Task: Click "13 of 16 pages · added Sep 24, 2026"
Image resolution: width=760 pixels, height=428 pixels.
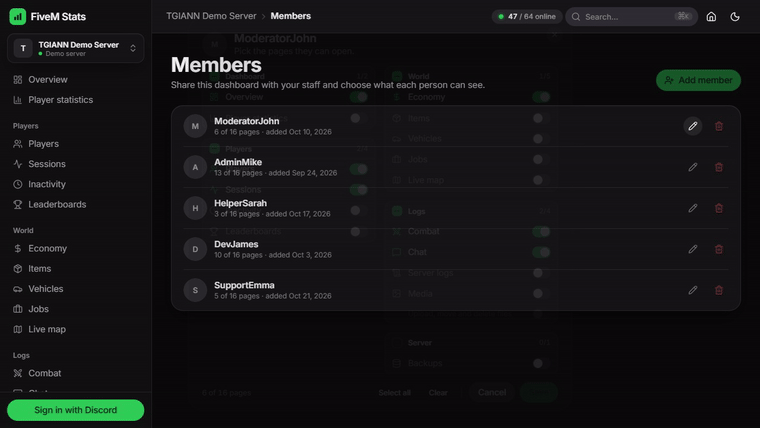Action: 275,173
